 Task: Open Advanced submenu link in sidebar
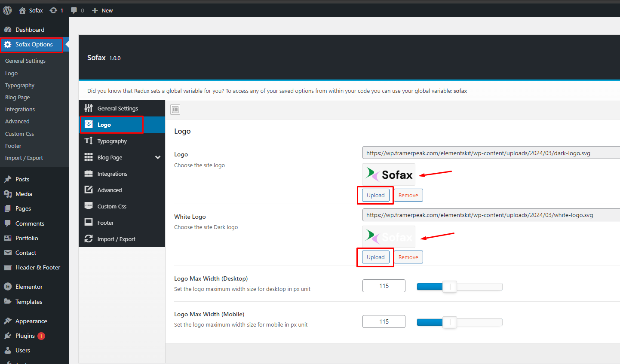point(18,121)
